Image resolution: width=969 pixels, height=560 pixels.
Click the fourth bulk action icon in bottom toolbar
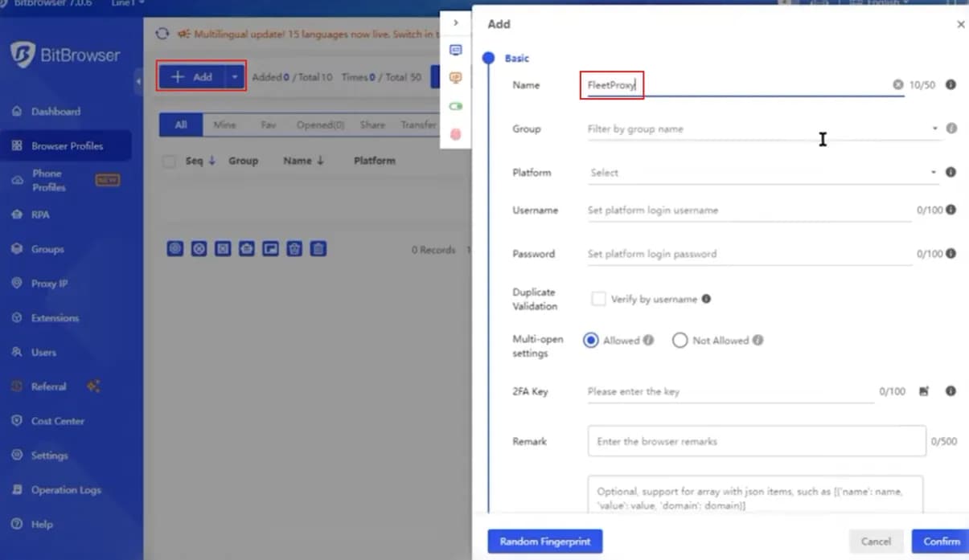click(x=247, y=249)
